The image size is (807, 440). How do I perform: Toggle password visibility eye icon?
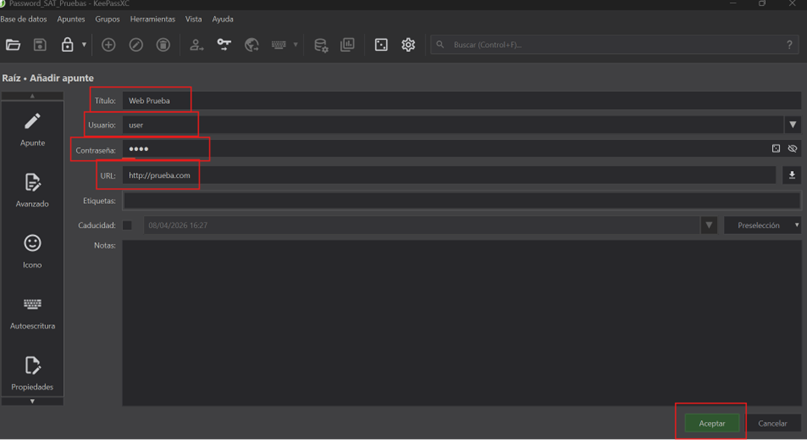792,149
